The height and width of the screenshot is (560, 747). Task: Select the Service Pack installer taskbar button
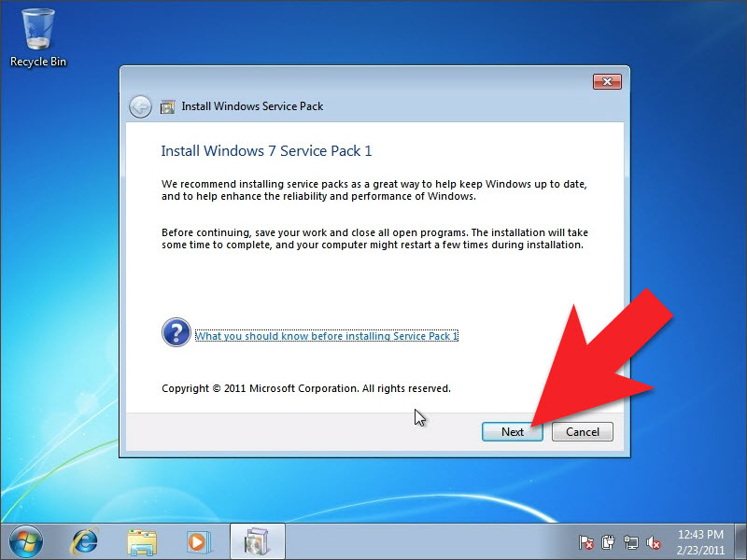coord(256,540)
